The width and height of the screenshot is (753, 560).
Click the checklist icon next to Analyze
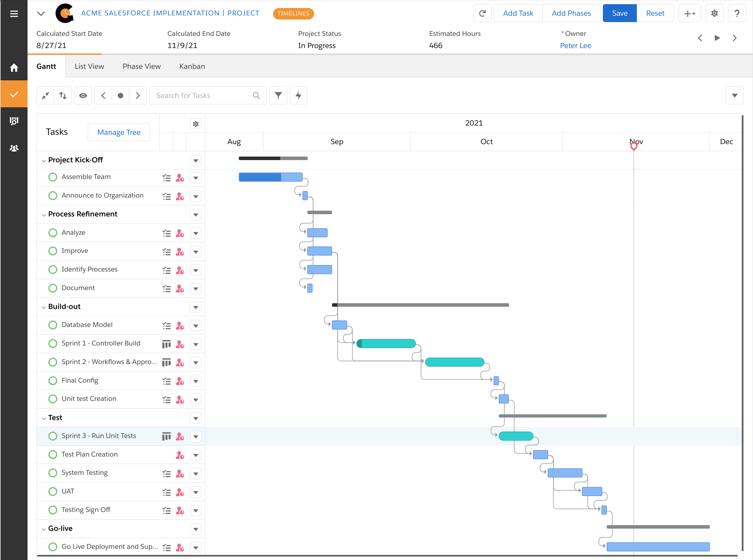click(166, 233)
